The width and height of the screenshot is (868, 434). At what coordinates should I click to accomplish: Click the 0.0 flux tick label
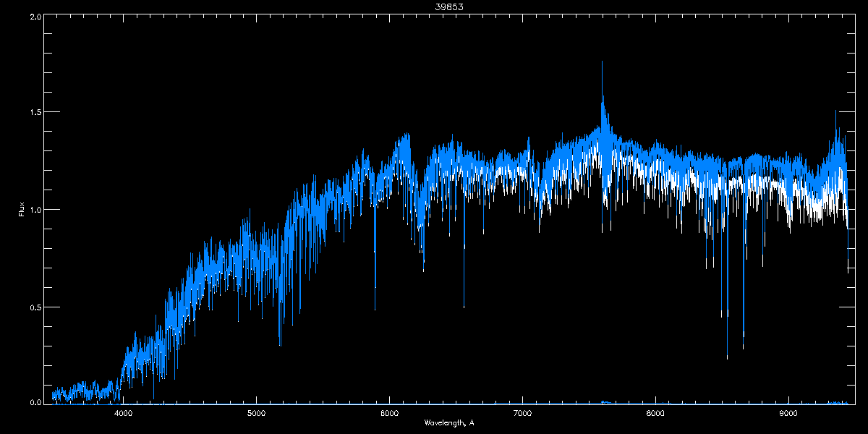pos(34,401)
